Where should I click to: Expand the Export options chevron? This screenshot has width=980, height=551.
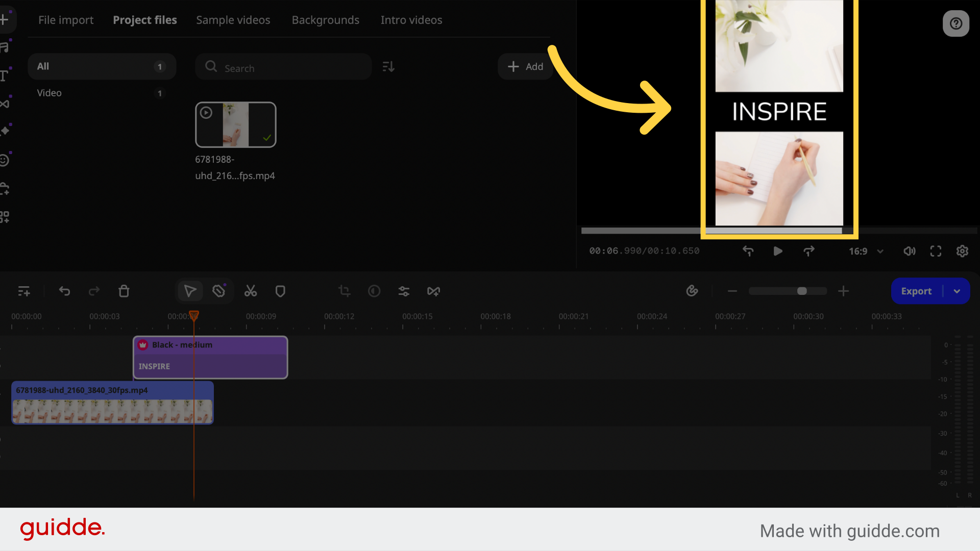coord(957,291)
